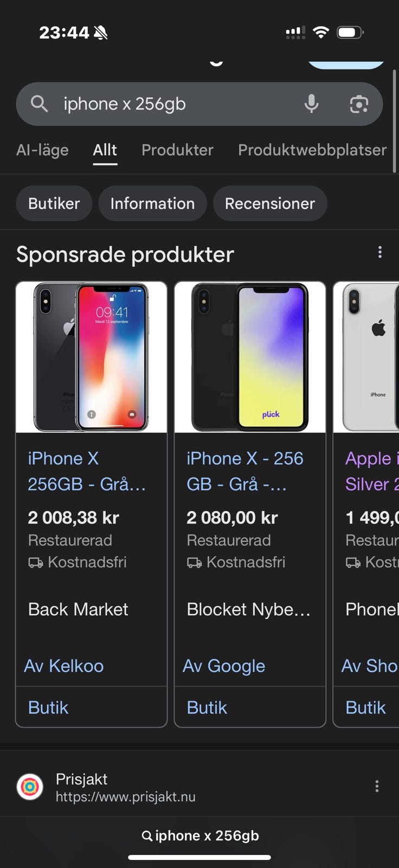Open the iPhone X 256GB Grå title link
Image resolution: width=399 pixels, height=868 pixels.
[87, 471]
